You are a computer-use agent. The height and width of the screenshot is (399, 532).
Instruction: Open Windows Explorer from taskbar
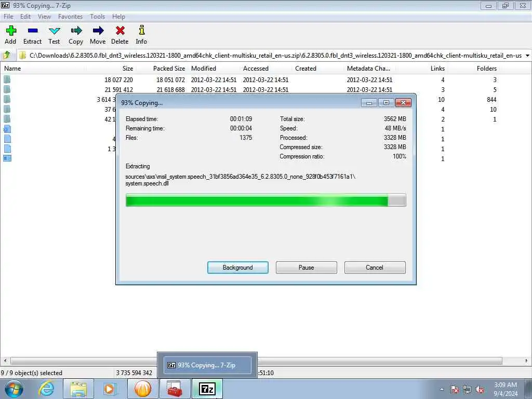(78, 389)
